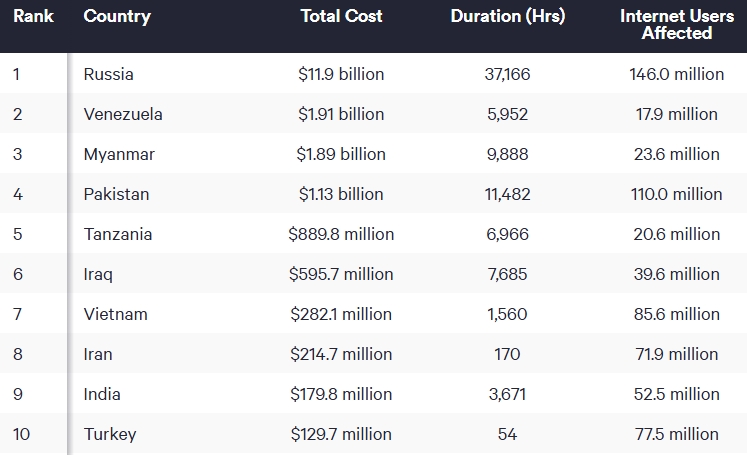
Task: Click the Internet Users Affected header
Action: (677, 24)
